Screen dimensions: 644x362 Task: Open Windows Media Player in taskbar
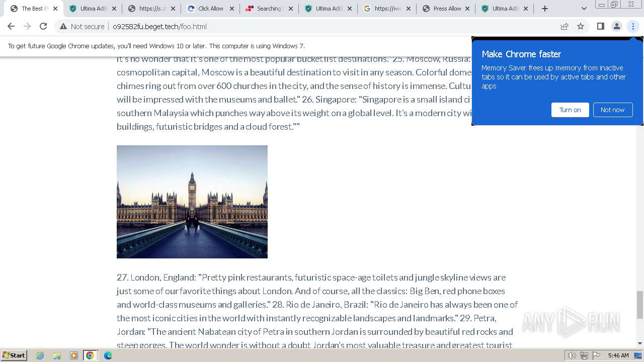tap(73, 355)
